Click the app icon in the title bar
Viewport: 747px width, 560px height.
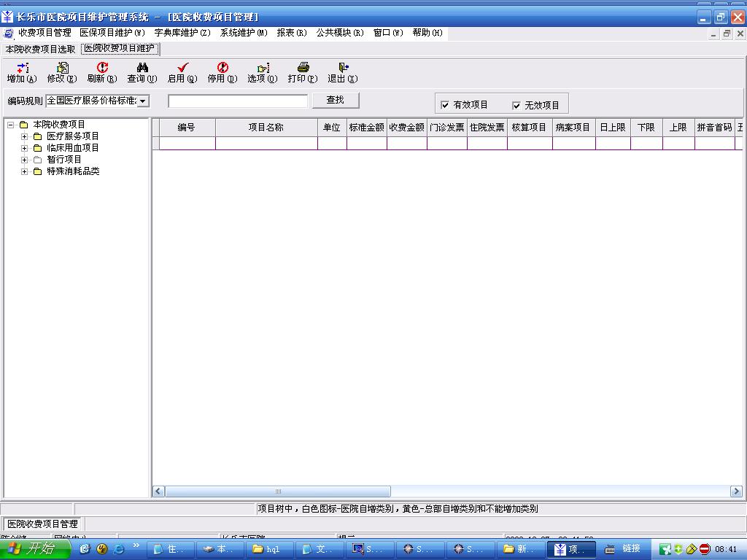7,17
